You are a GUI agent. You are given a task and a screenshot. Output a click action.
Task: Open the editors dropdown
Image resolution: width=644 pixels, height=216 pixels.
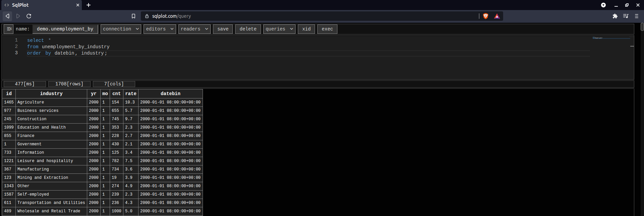pyautogui.click(x=160, y=29)
